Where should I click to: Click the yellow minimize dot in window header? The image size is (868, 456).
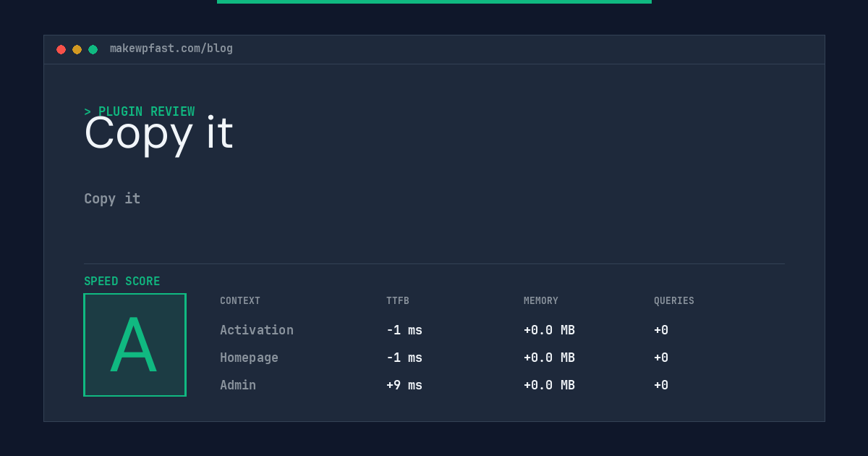click(77, 49)
